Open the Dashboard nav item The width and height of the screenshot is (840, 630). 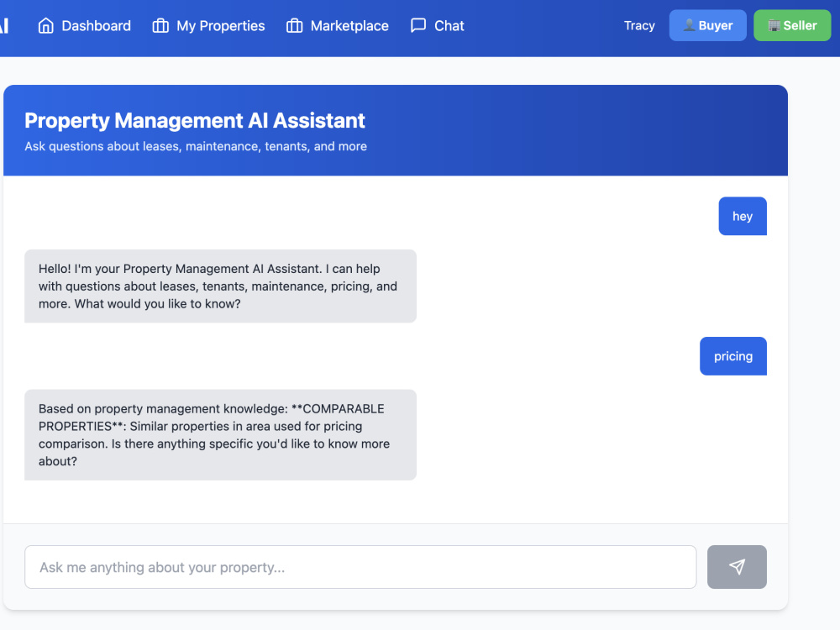point(84,26)
